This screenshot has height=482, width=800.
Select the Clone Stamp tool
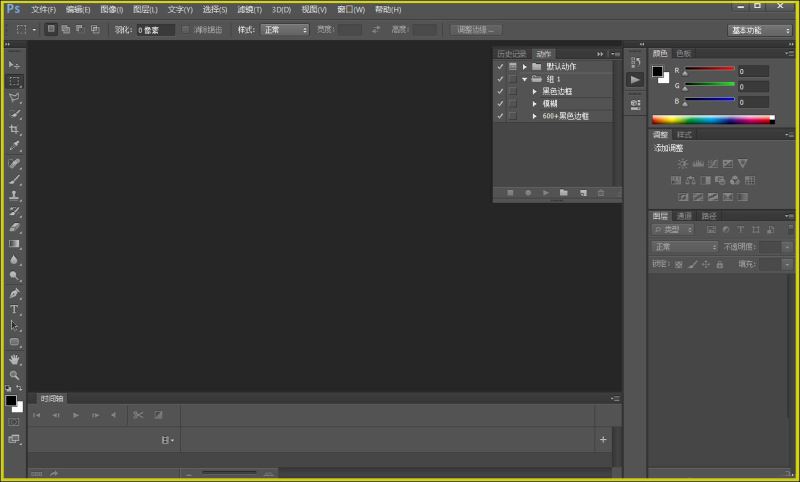[x=14, y=195]
